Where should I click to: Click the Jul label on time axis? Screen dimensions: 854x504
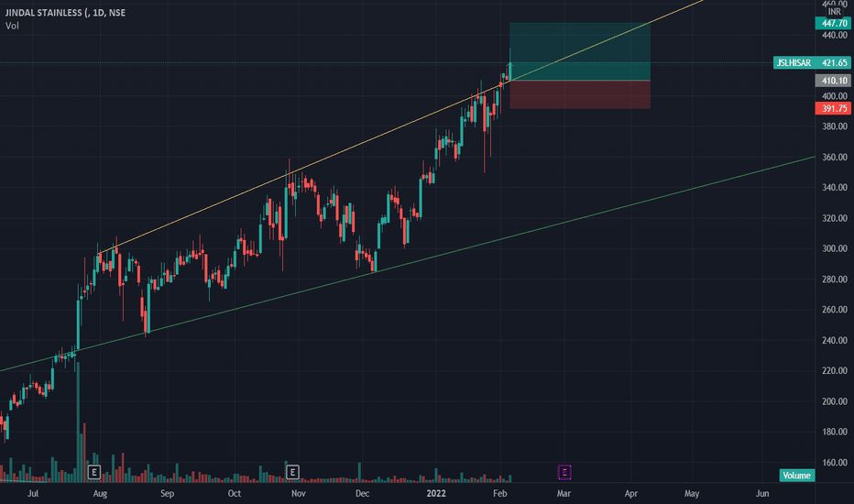pyautogui.click(x=33, y=494)
